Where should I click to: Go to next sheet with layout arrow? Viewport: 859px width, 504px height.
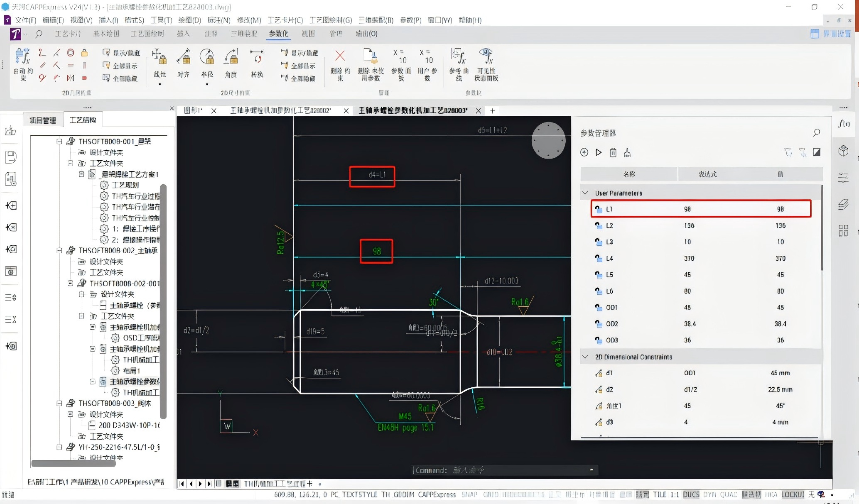[x=200, y=484]
